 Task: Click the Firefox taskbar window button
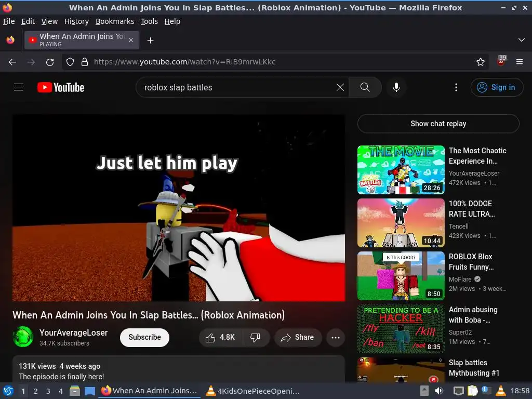tap(149, 391)
